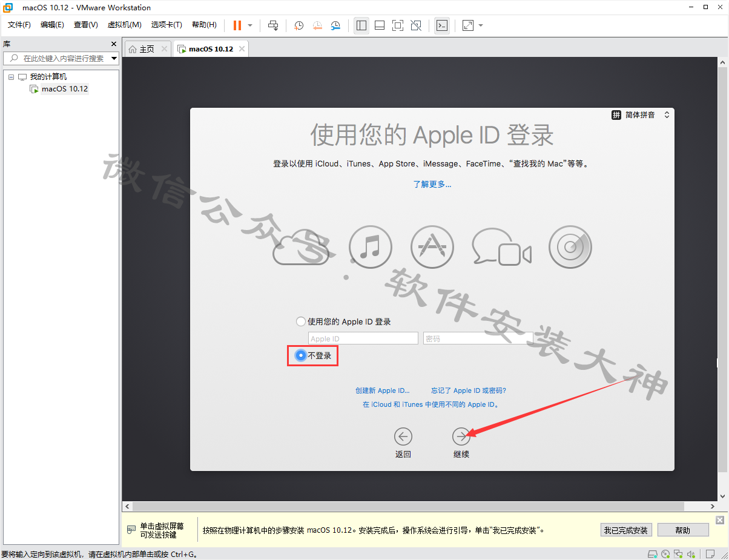This screenshot has width=729, height=560.
Task: Open the 查看(V) menu
Action: (85, 25)
